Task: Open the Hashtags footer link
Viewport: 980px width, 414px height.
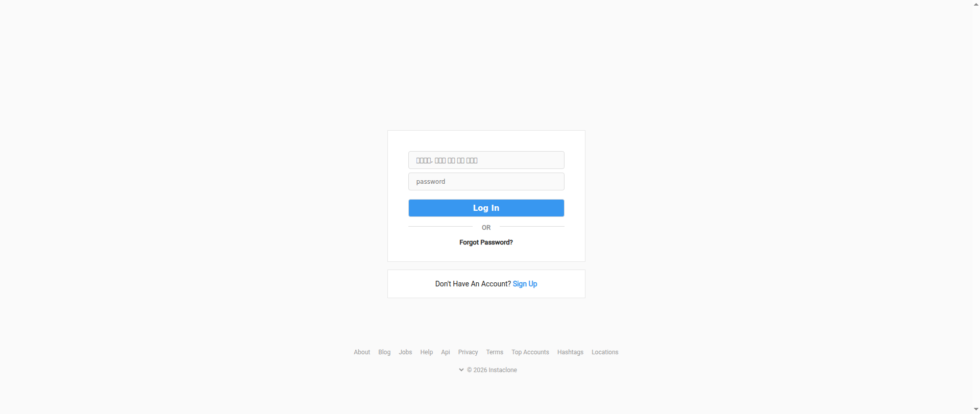Action: point(570,352)
